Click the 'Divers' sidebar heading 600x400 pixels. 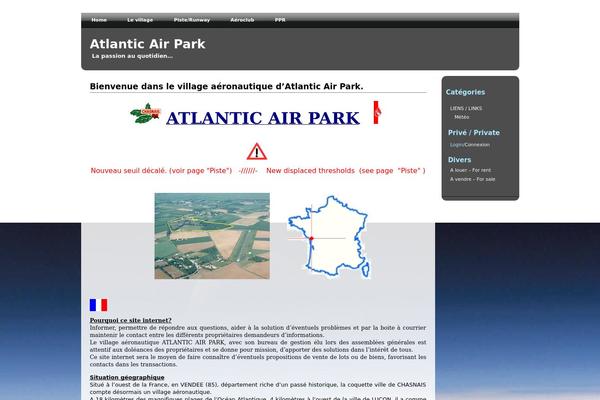[x=460, y=160]
